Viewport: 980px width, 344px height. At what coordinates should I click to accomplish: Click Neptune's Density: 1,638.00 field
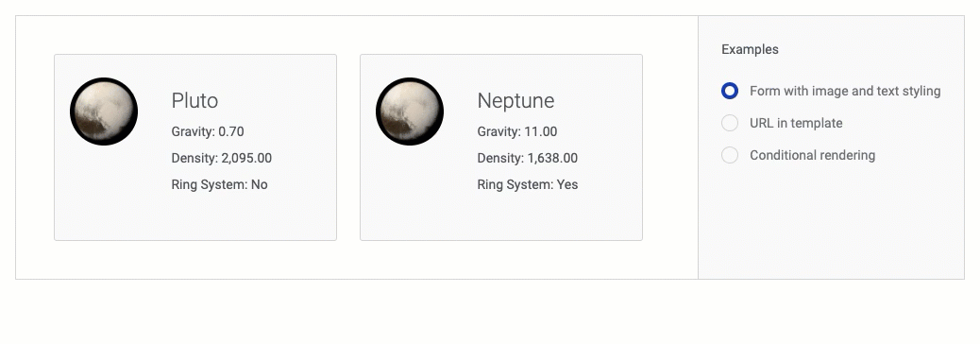pos(527,158)
